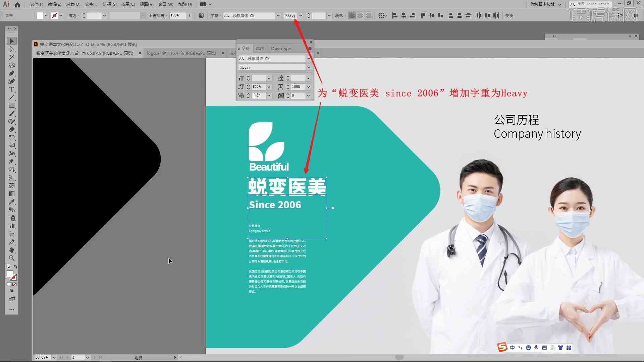Select the Type tool

[12, 89]
